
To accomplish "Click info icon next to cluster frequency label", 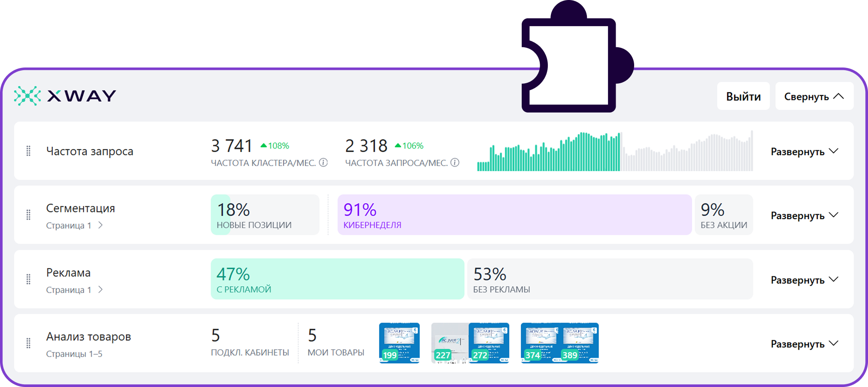I will point(323,162).
